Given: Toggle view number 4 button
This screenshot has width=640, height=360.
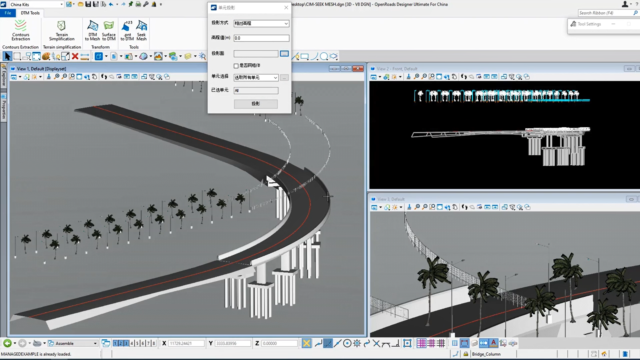Looking at the screenshot, I should pos(132,343).
